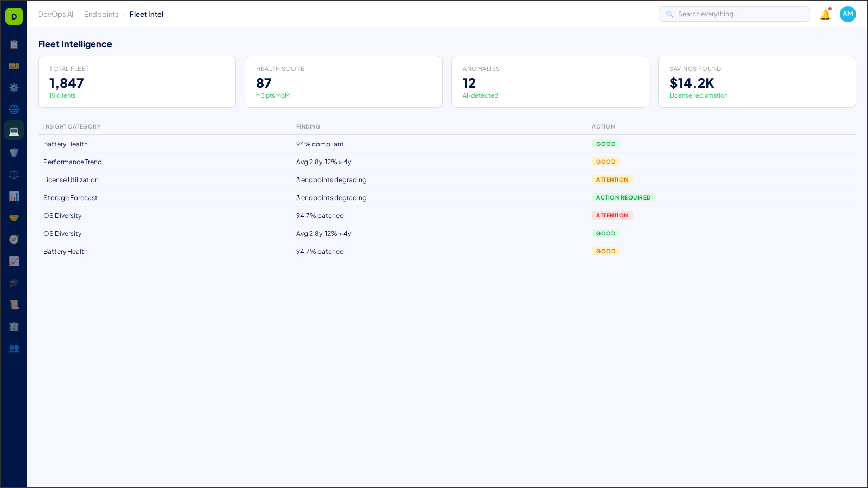The width and height of the screenshot is (868, 488).
Task: Open Endpoints from the breadcrumb trail
Action: pyautogui.click(x=101, y=14)
